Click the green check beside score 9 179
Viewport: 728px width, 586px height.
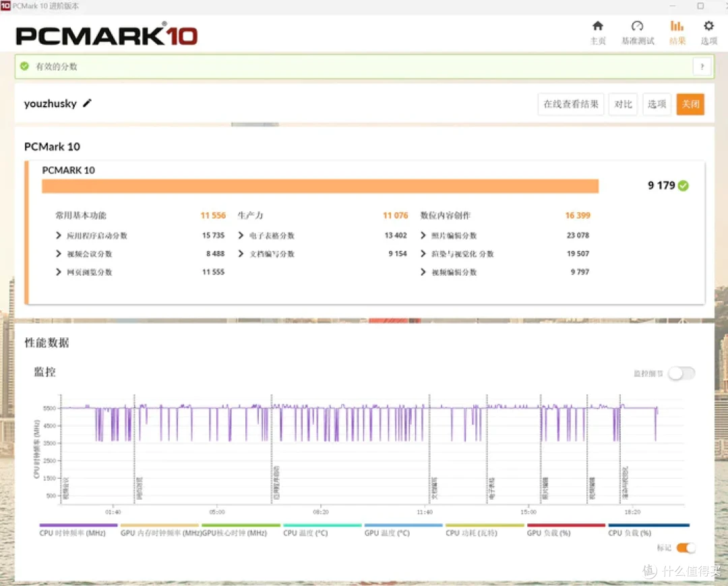(684, 185)
